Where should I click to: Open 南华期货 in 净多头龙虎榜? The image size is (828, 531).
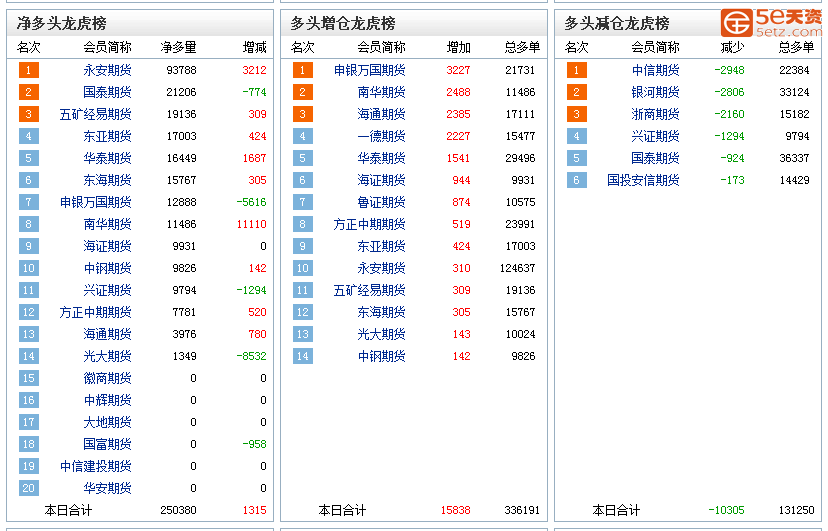click(x=107, y=224)
